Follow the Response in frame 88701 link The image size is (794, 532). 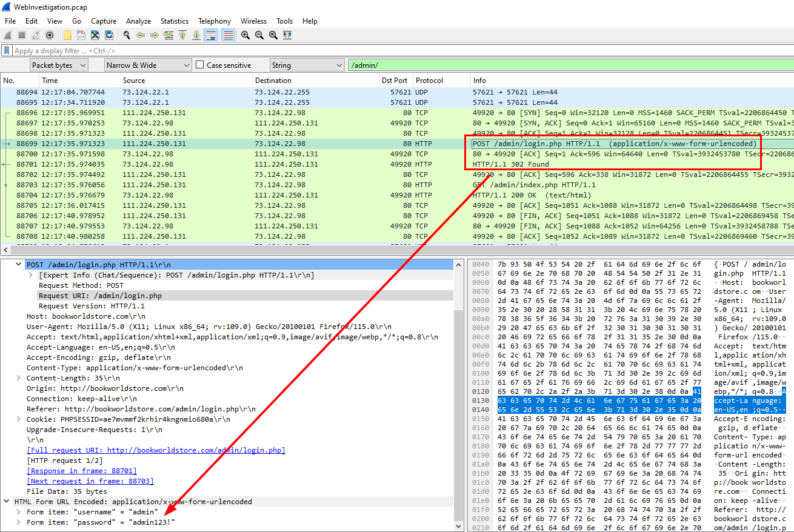click(82, 471)
